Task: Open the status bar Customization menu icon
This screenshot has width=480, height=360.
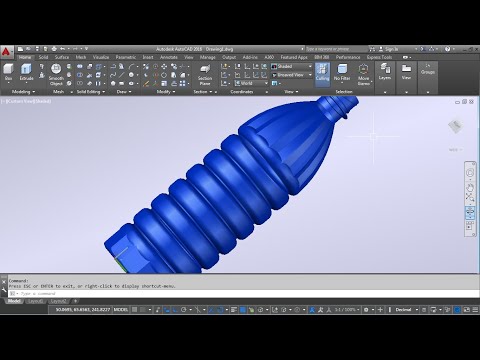Action: [475, 310]
